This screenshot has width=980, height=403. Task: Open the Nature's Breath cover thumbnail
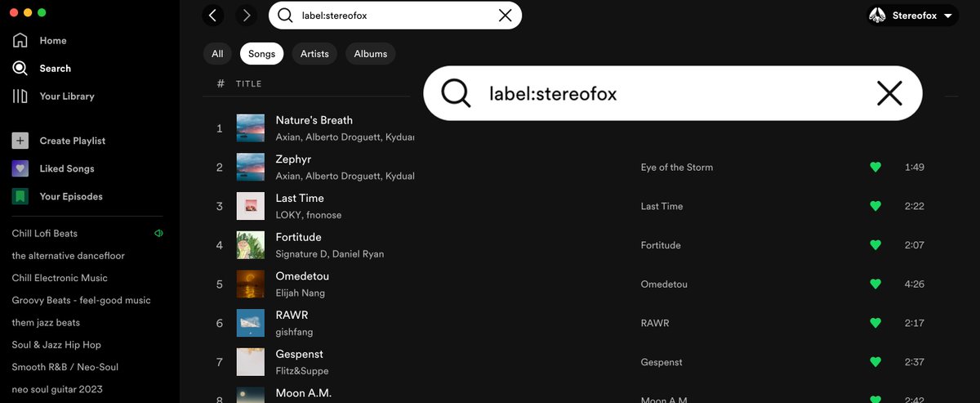pyautogui.click(x=251, y=128)
